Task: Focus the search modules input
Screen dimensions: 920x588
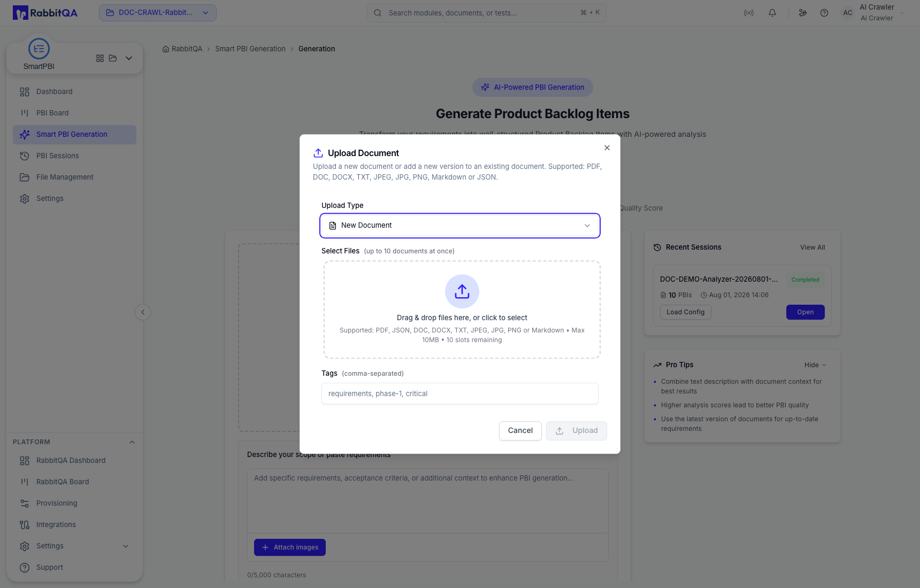Action: [x=487, y=13]
